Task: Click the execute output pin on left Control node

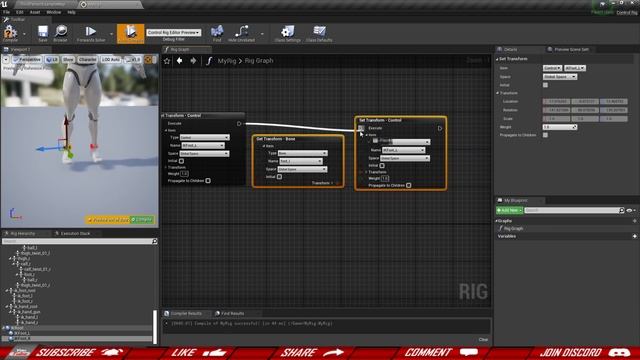Action: click(239, 124)
